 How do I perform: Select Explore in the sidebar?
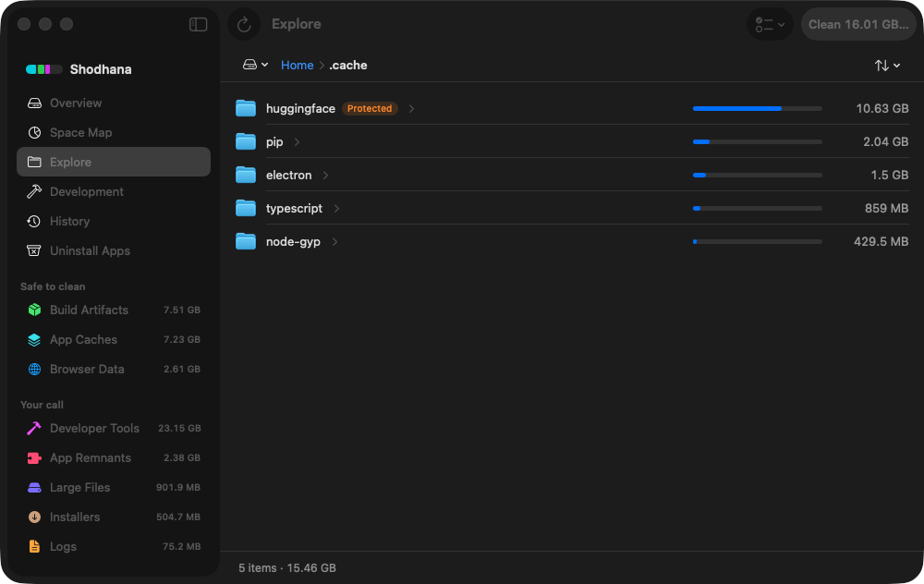point(114,162)
